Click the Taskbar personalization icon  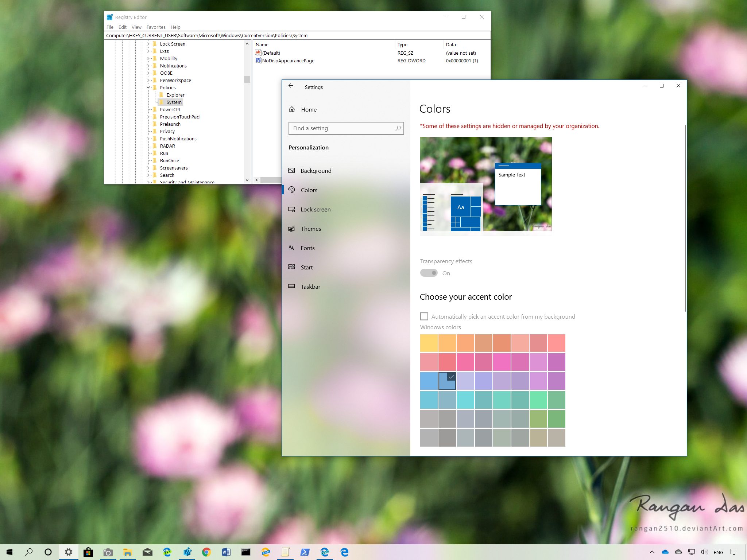pos(292,287)
